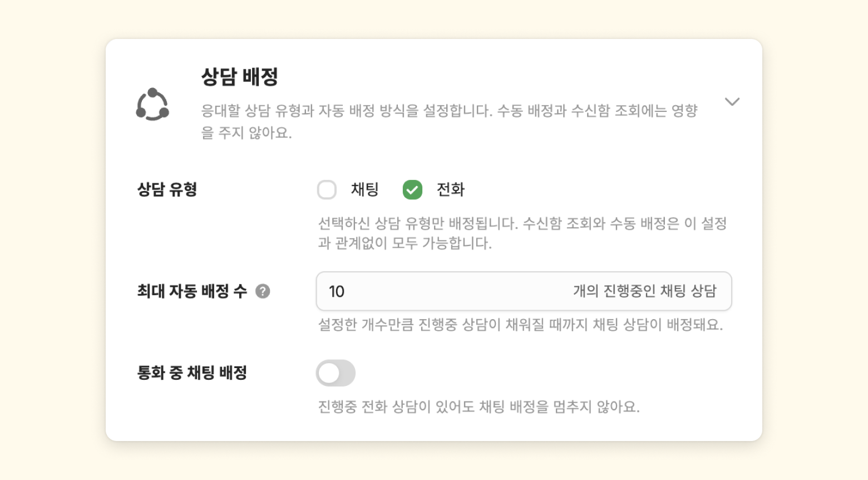Check the 채팅 checkbox
The width and height of the screenshot is (868, 480).
(327, 190)
